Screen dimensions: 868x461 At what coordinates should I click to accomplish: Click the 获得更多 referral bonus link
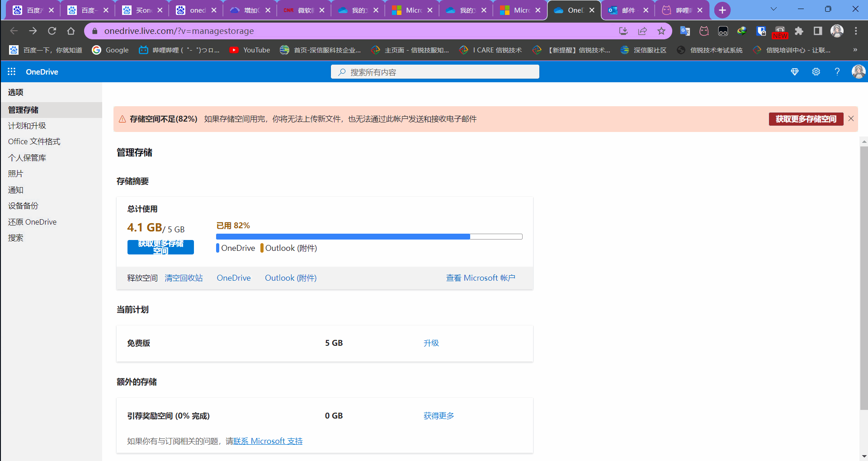pyautogui.click(x=439, y=416)
